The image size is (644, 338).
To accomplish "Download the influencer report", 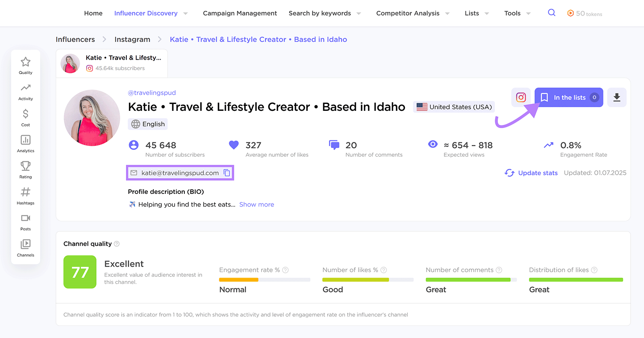I will (616, 97).
